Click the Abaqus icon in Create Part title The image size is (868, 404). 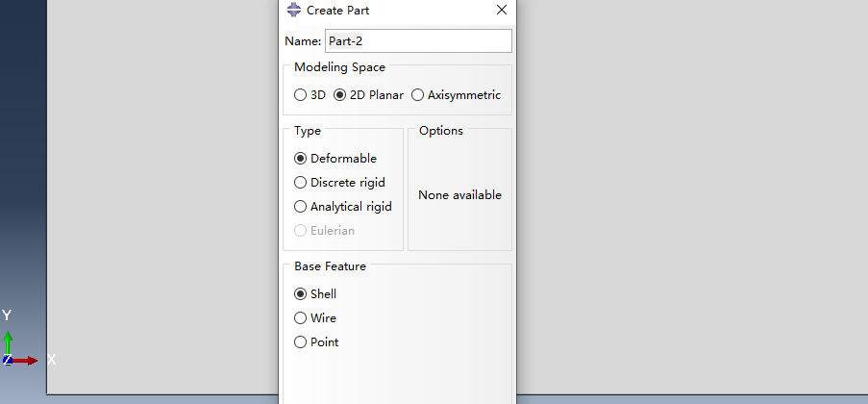(294, 10)
